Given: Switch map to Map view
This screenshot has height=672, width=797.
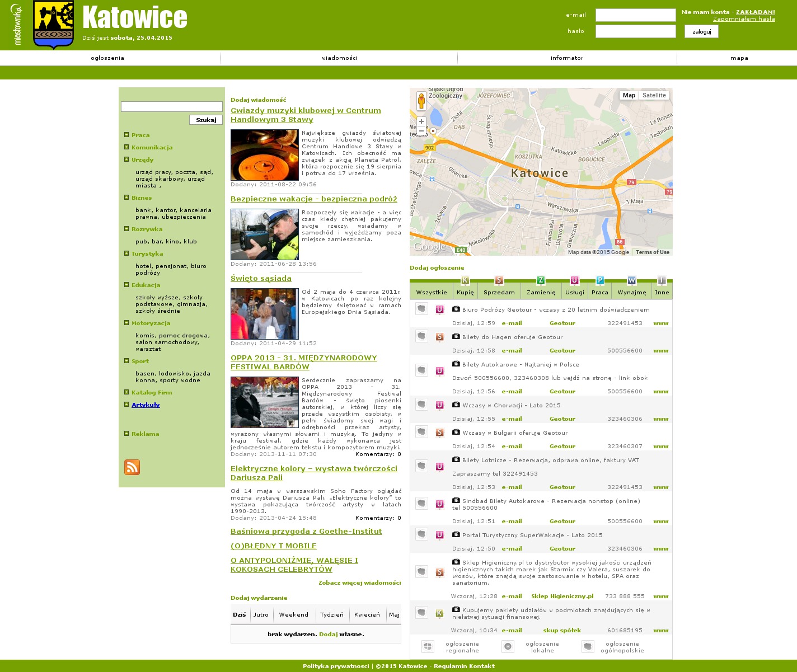Looking at the screenshot, I should click(x=629, y=96).
